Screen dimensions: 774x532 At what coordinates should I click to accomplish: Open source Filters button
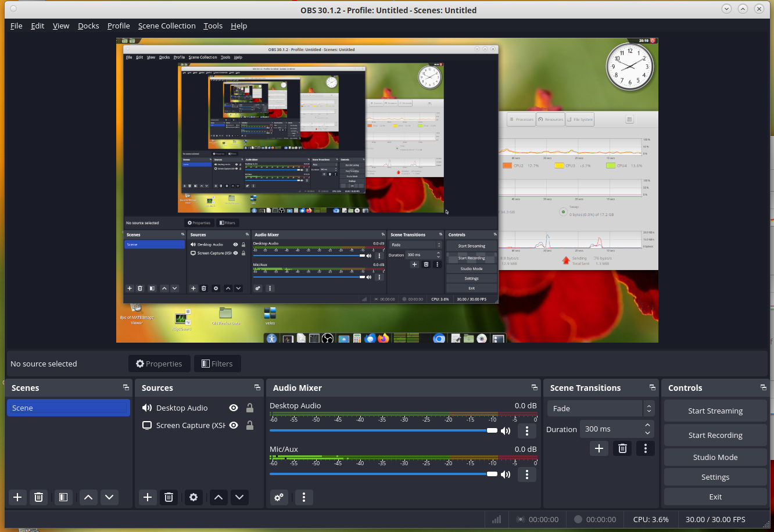[x=217, y=364]
